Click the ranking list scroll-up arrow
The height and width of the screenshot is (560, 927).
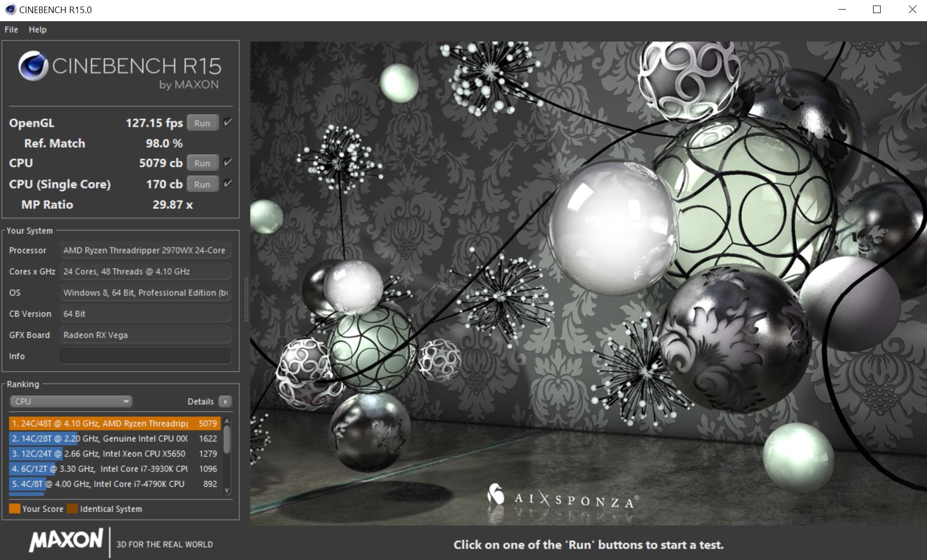(x=227, y=420)
